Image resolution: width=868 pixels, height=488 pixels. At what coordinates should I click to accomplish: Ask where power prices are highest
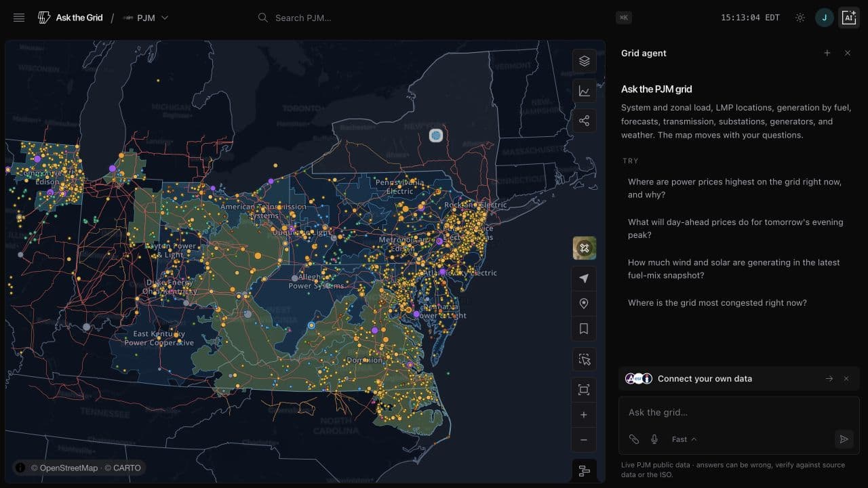(736, 188)
